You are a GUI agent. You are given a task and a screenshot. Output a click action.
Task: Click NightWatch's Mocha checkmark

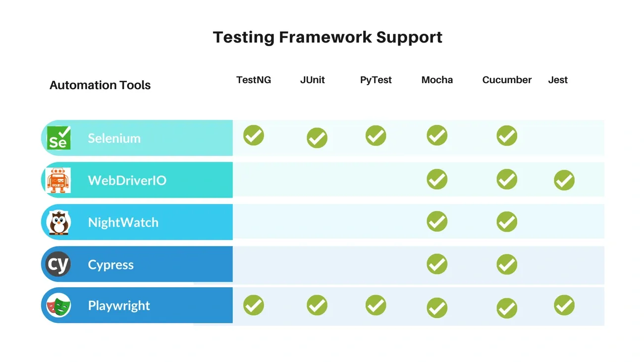click(437, 221)
